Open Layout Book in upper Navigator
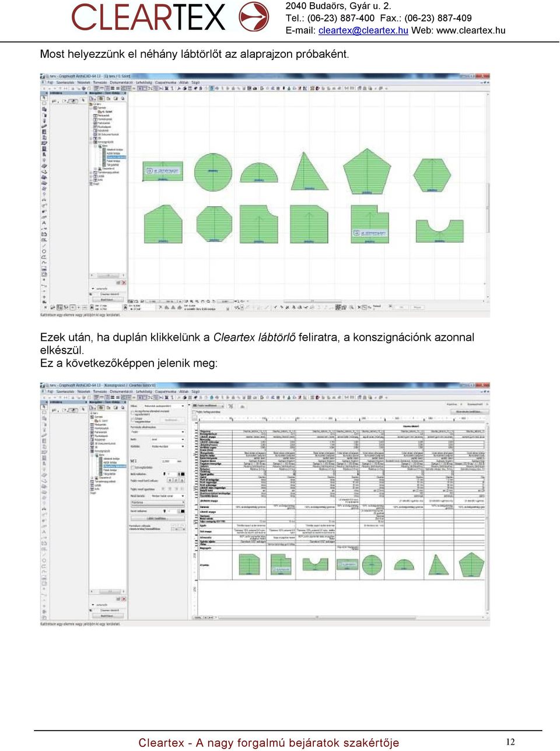This screenshot has height=751, width=560. pos(115,99)
